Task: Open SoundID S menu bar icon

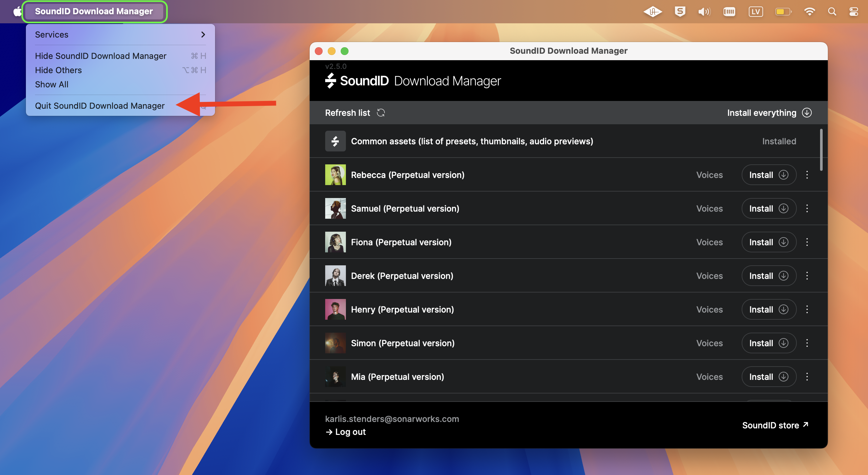Action: coord(680,11)
